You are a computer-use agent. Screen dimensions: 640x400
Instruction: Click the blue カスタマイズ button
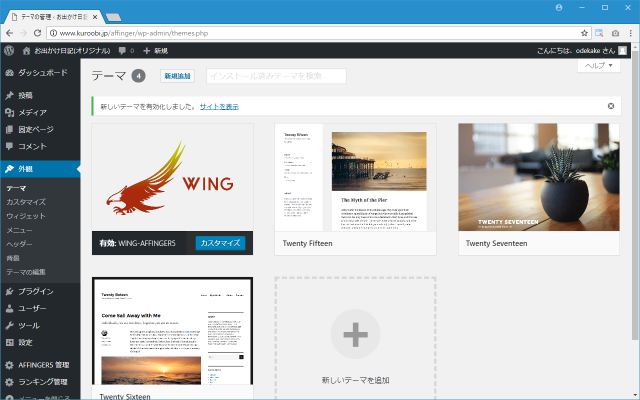(x=220, y=243)
